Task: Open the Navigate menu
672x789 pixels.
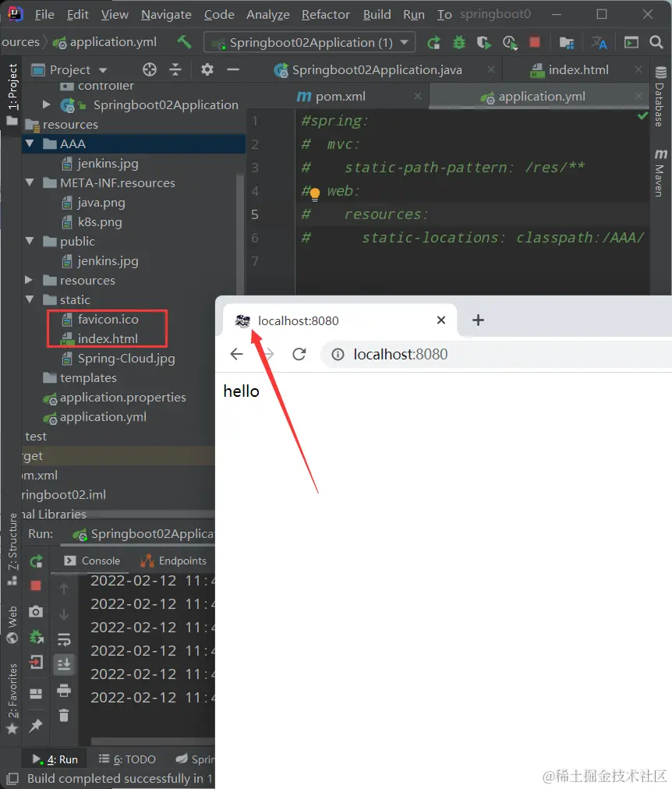Action: pos(166,15)
